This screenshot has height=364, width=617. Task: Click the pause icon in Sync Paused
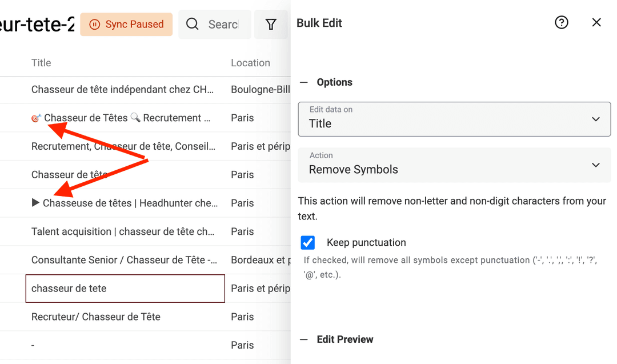95,25
